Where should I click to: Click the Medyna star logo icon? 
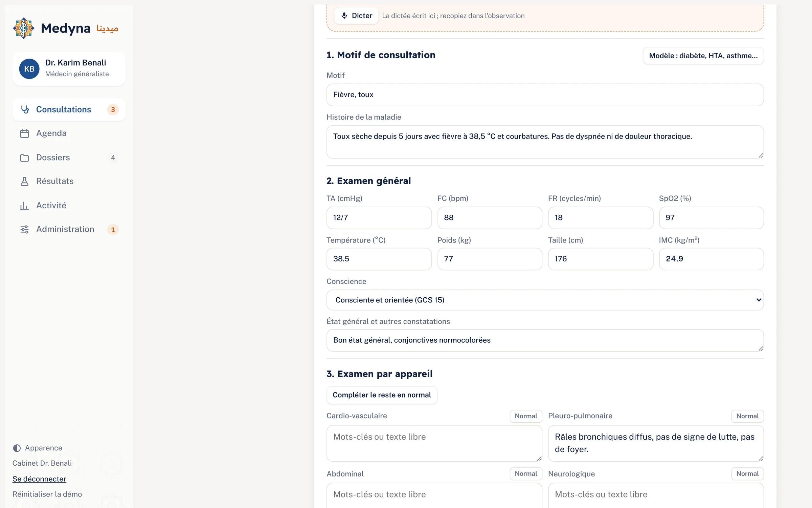point(23,28)
